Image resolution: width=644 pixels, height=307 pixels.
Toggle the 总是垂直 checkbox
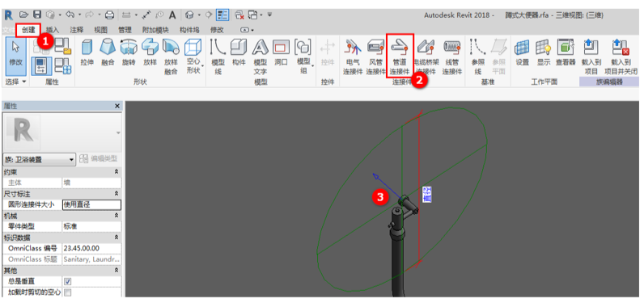(68, 282)
